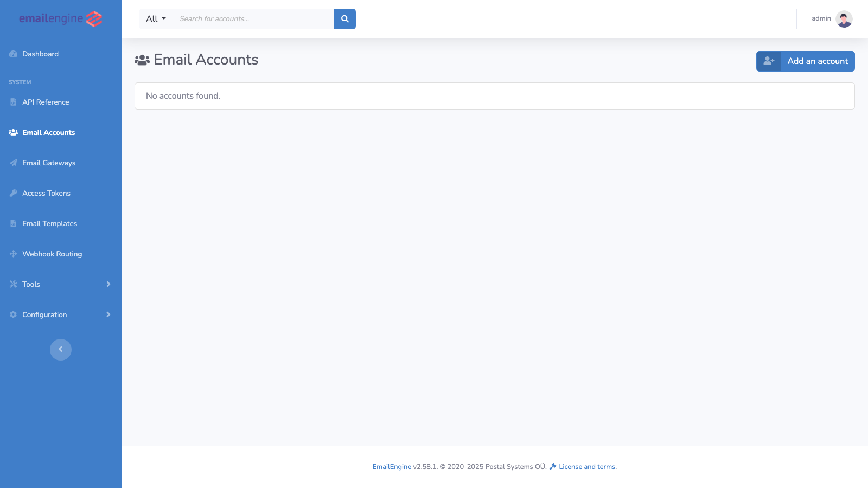This screenshot has width=868, height=488.
Task: Click the search magnifier button
Action: tap(344, 18)
